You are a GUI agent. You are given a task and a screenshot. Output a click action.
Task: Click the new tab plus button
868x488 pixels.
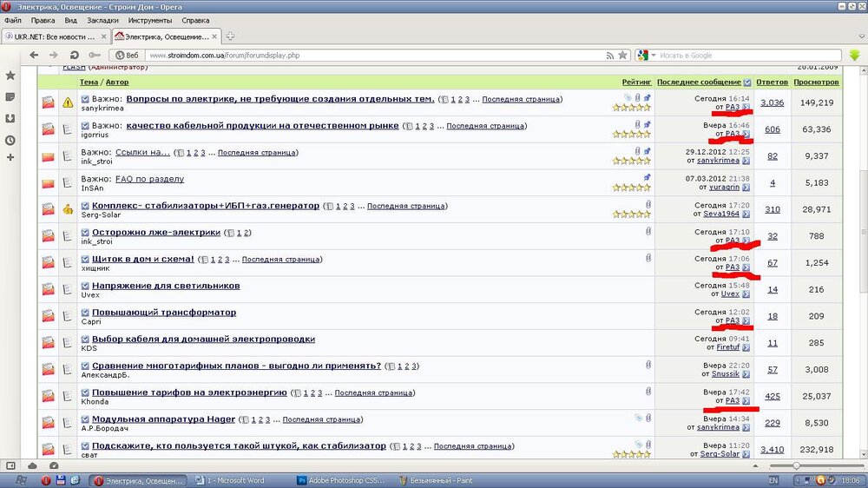coord(230,36)
